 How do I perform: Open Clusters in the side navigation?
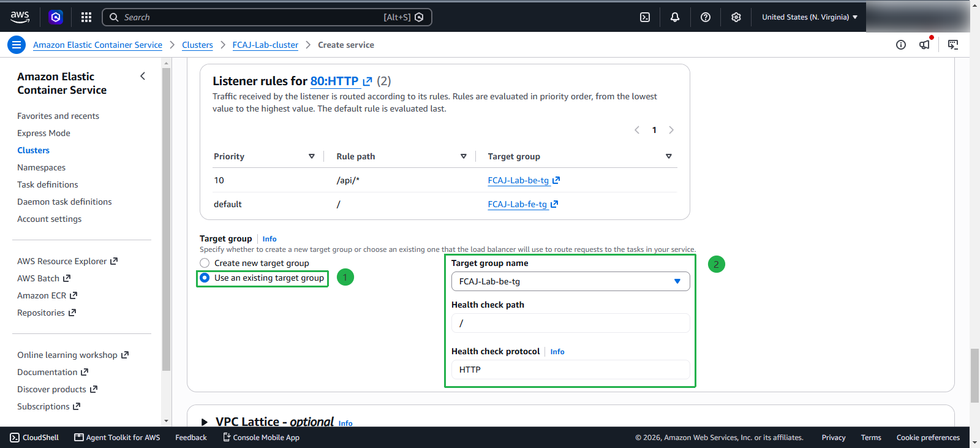tap(34, 150)
